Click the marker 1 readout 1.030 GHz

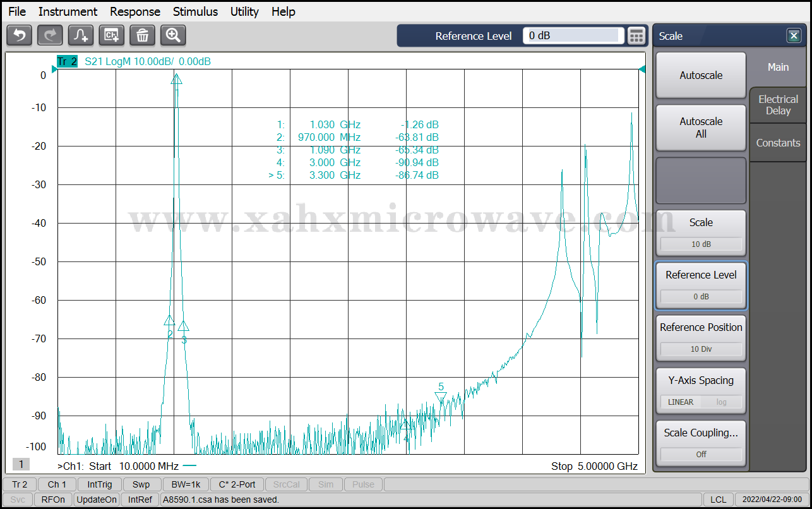[x=335, y=124]
